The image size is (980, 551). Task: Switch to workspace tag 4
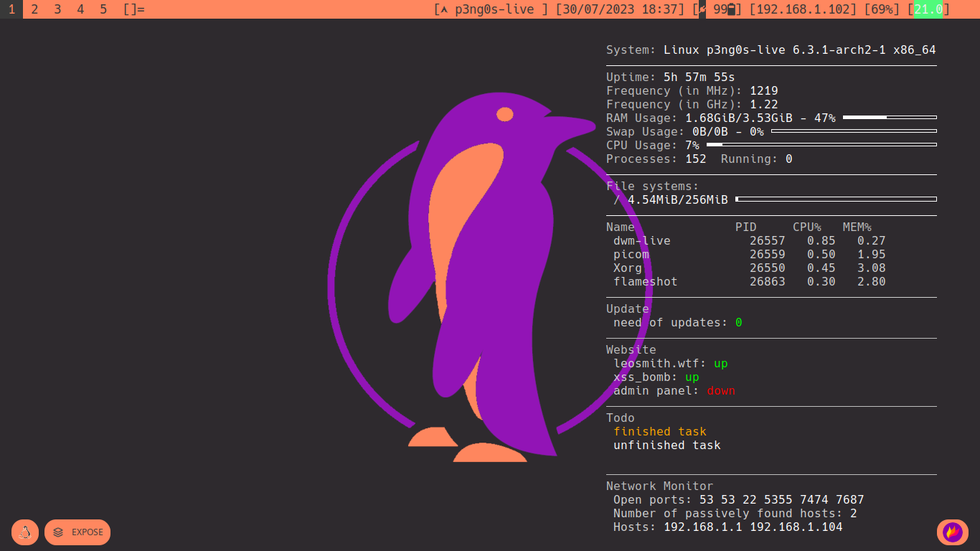pyautogui.click(x=80, y=9)
